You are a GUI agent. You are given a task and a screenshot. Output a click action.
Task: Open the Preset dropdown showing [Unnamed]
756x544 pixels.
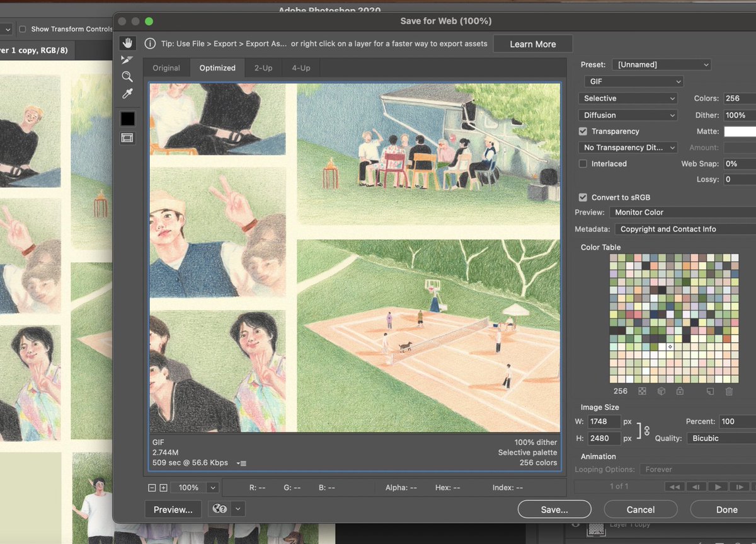pyautogui.click(x=661, y=64)
